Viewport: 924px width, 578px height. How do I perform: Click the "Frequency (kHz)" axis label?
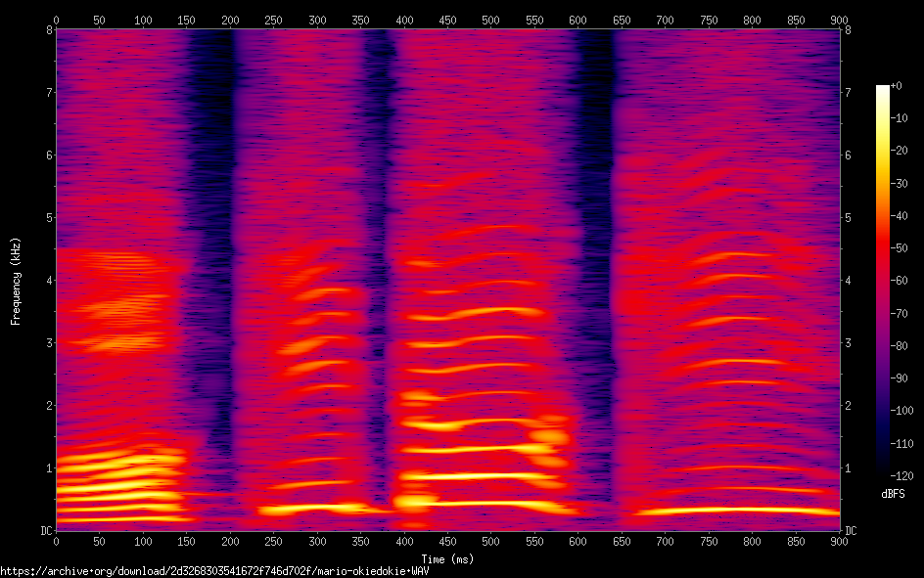[16, 281]
